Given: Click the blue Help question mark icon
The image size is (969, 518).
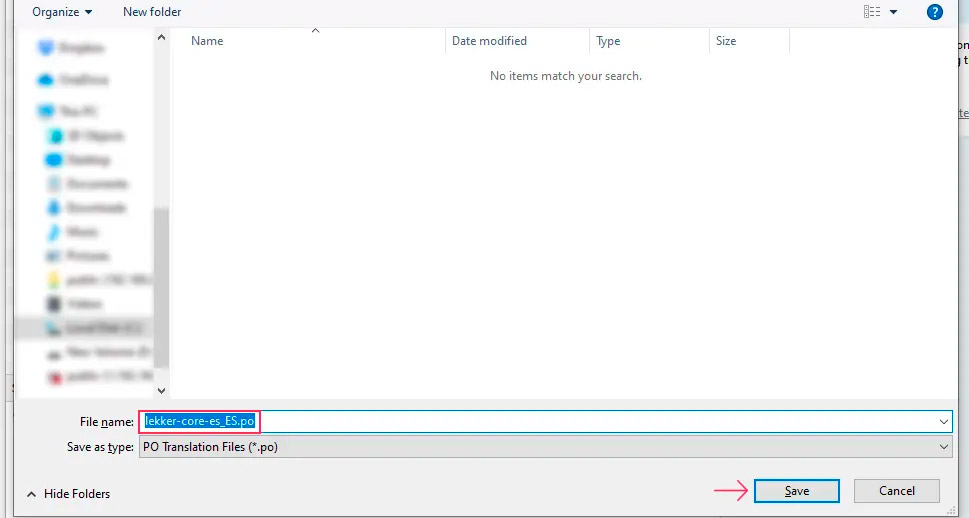Looking at the screenshot, I should (x=934, y=12).
